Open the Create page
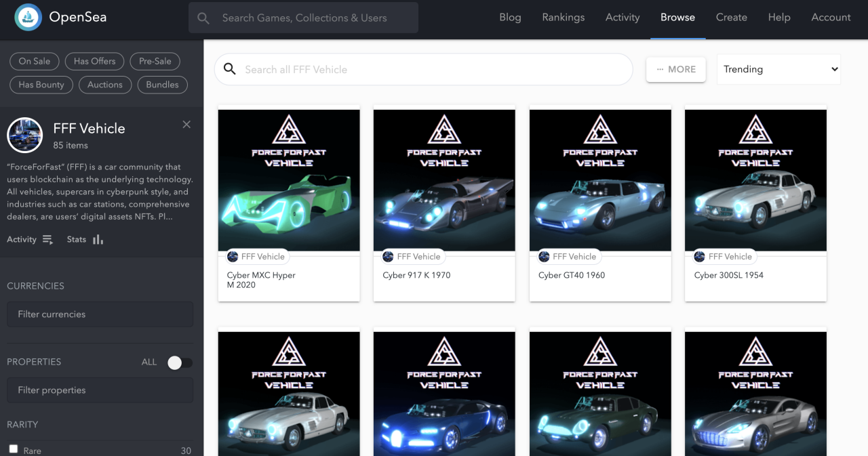The width and height of the screenshot is (868, 456). tap(732, 18)
